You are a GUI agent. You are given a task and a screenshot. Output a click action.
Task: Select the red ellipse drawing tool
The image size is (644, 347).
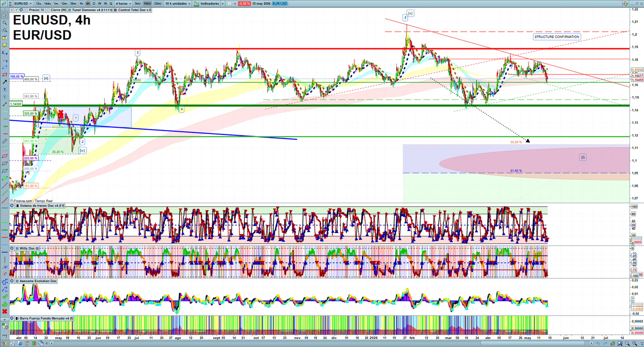pos(4,157)
